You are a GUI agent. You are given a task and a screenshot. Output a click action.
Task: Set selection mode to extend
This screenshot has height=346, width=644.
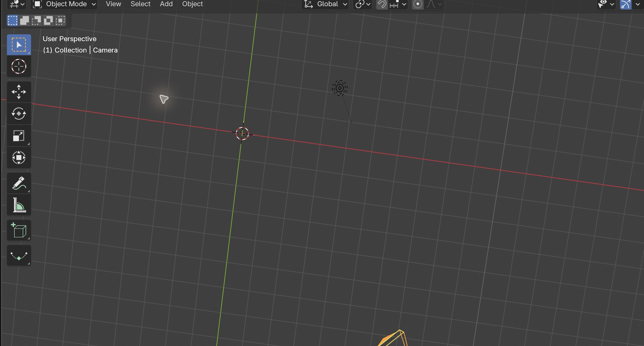pos(25,21)
